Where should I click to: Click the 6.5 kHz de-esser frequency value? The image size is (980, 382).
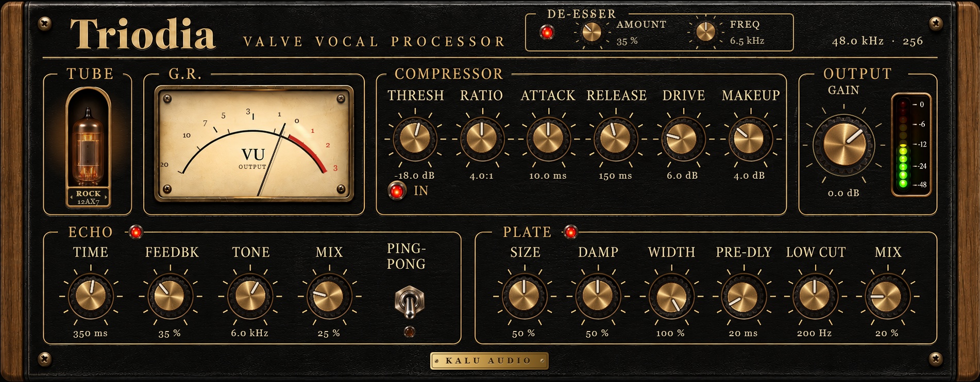(747, 41)
